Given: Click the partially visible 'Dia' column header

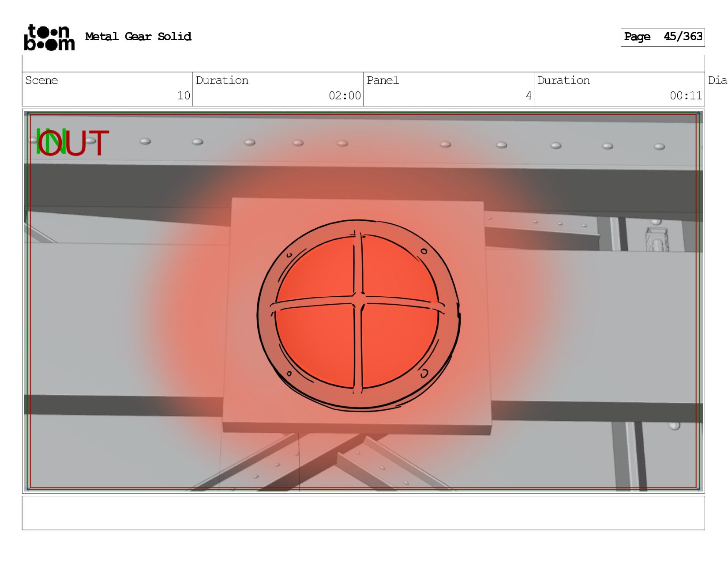Looking at the screenshot, I should pyautogui.click(x=717, y=80).
